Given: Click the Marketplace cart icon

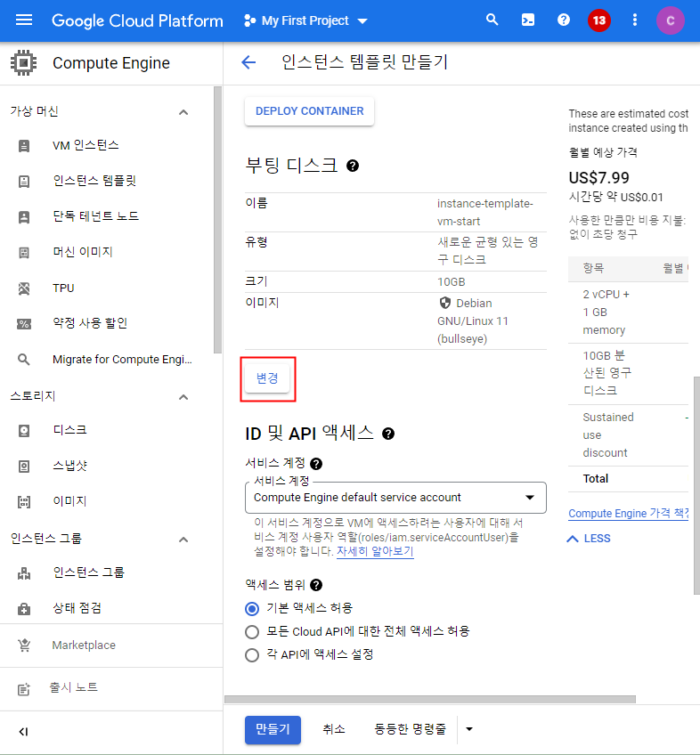Looking at the screenshot, I should coord(24,645).
